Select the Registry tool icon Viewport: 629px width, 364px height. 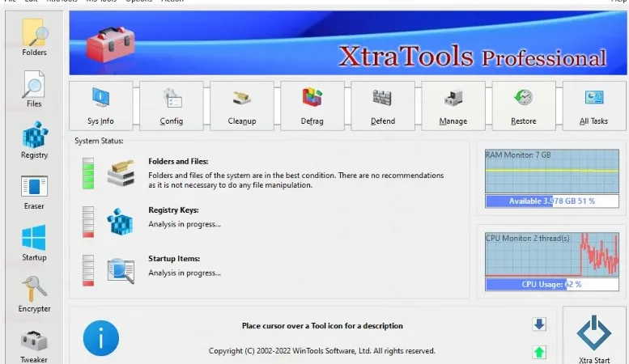(x=35, y=140)
